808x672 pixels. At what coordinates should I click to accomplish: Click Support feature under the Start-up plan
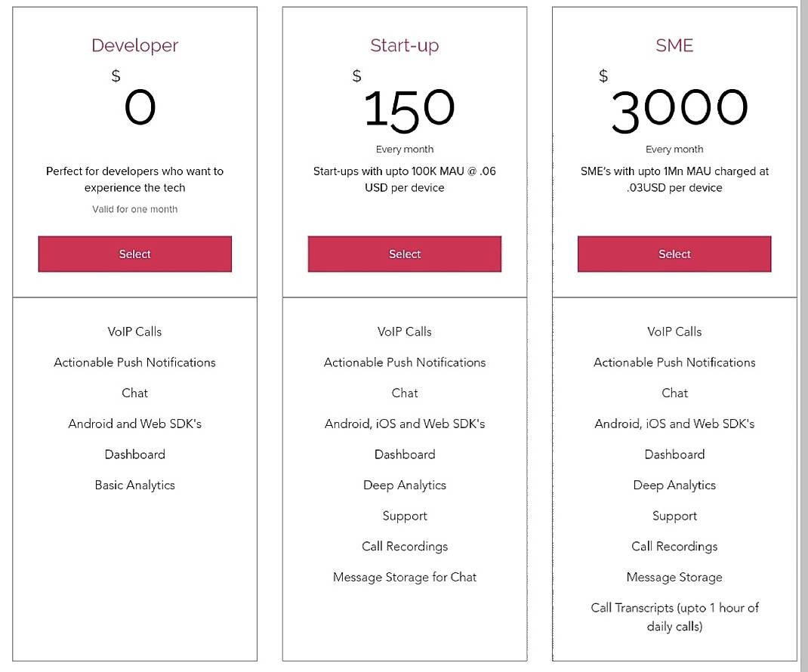pyautogui.click(x=404, y=516)
